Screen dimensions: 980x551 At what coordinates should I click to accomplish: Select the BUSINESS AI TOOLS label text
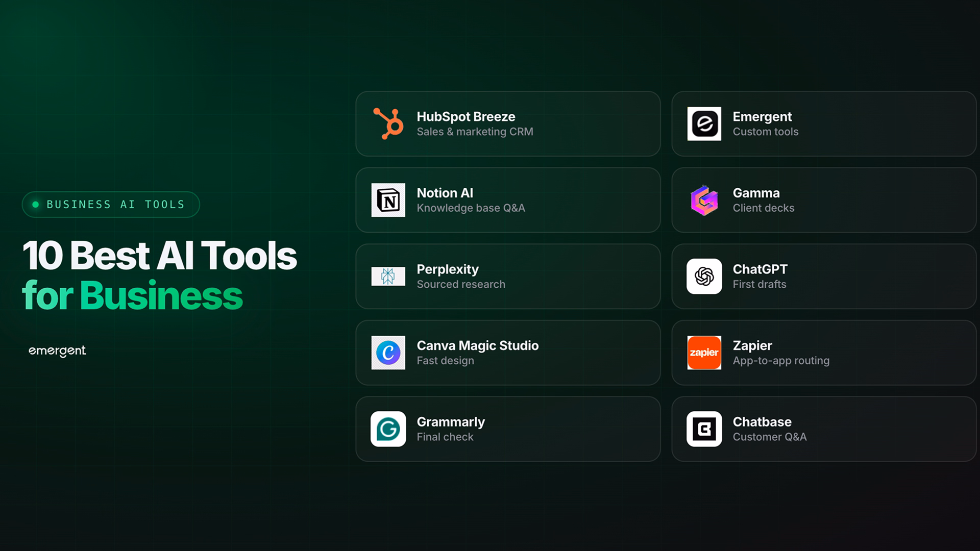[x=115, y=205]
